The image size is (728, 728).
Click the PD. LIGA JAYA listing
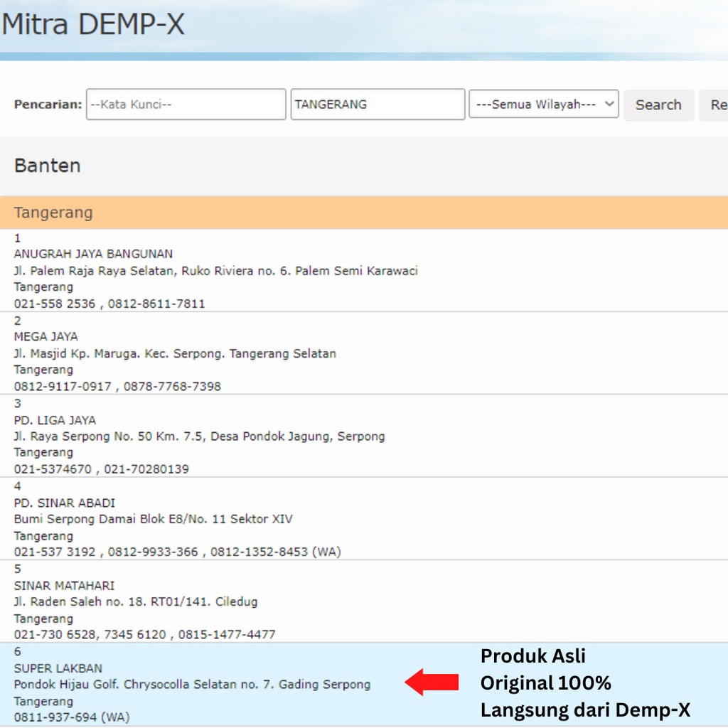[x=55, y=419]
